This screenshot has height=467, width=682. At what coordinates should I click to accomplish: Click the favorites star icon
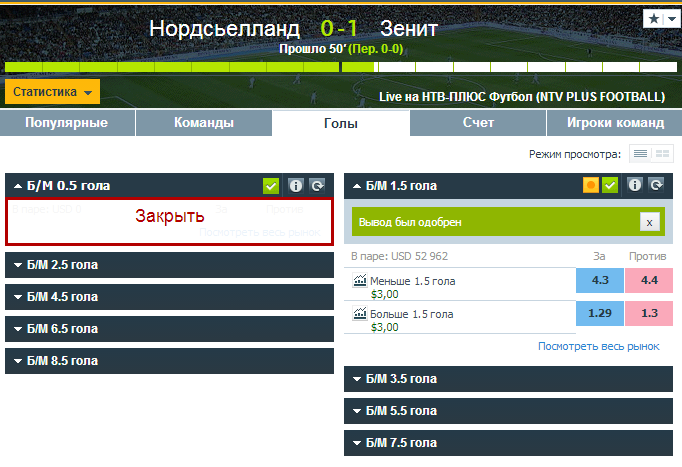(x=653, y=19)
